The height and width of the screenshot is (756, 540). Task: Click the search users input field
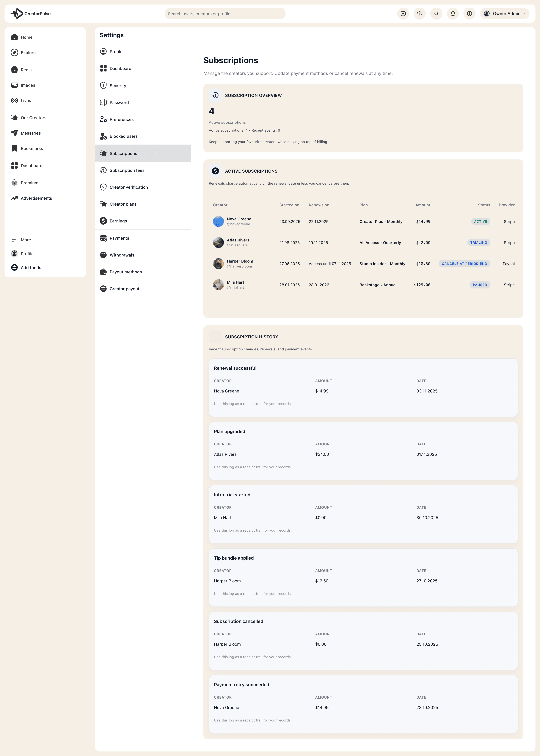click(225, 14)
